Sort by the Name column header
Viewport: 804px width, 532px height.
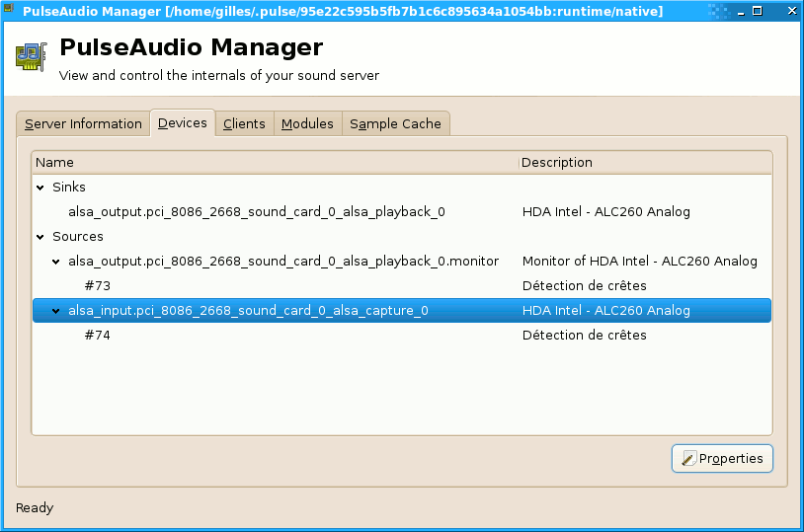click(x=276, y=163)
